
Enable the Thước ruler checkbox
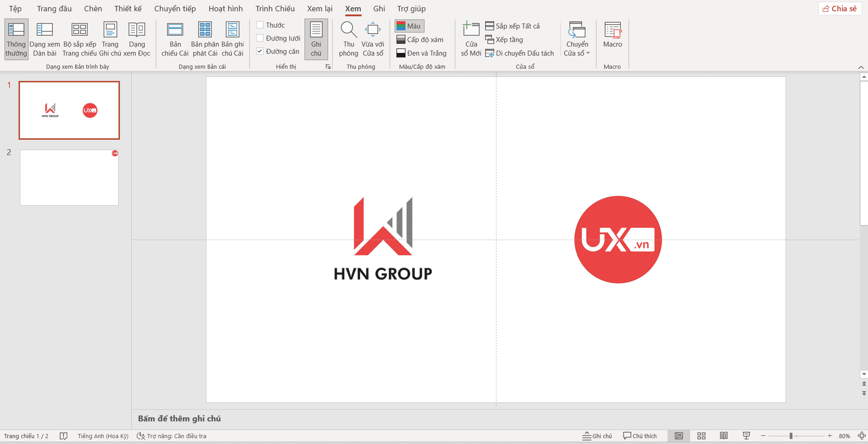pos(260,25)
